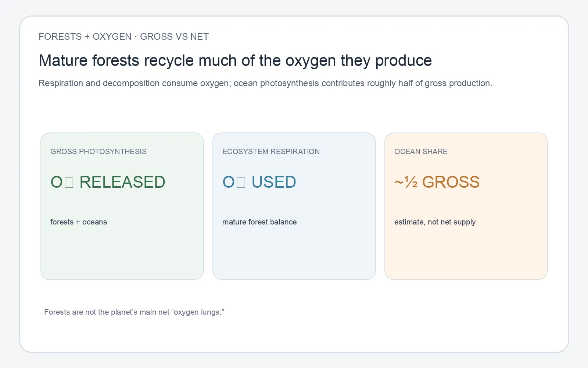The height and width of the screenshot is (368, 588).
Task: Click the 'estimate, not net supply' caption
Action: [435, 222]
